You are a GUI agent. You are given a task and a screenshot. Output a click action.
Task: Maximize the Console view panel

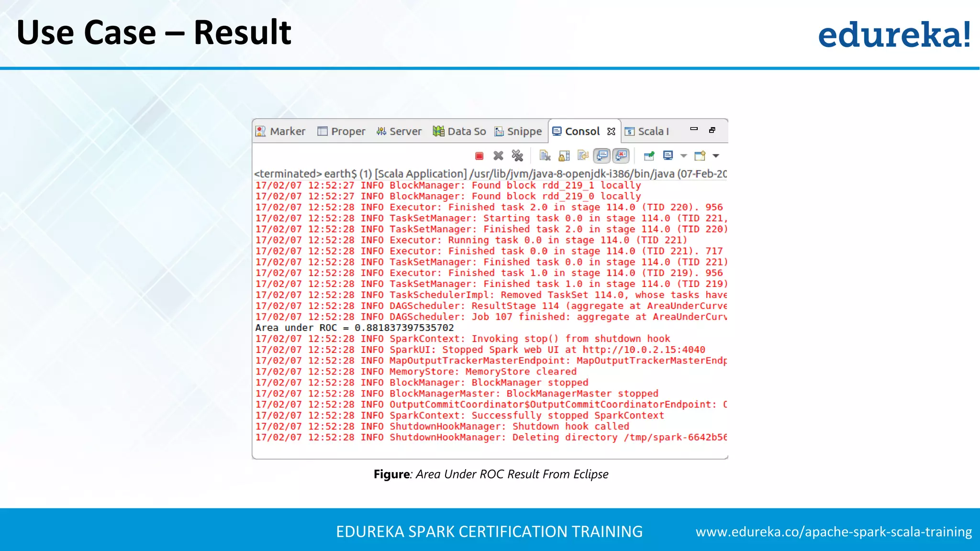pyautogui.click(x=712, y=130)
